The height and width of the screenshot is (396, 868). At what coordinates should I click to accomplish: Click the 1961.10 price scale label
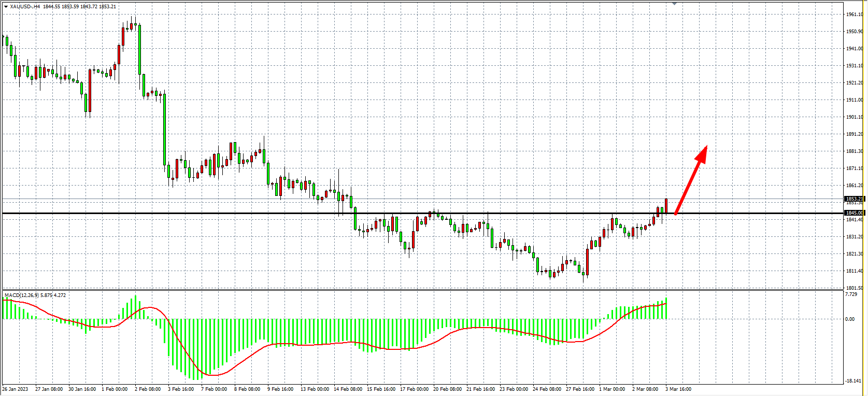click(x=854, y=15)
